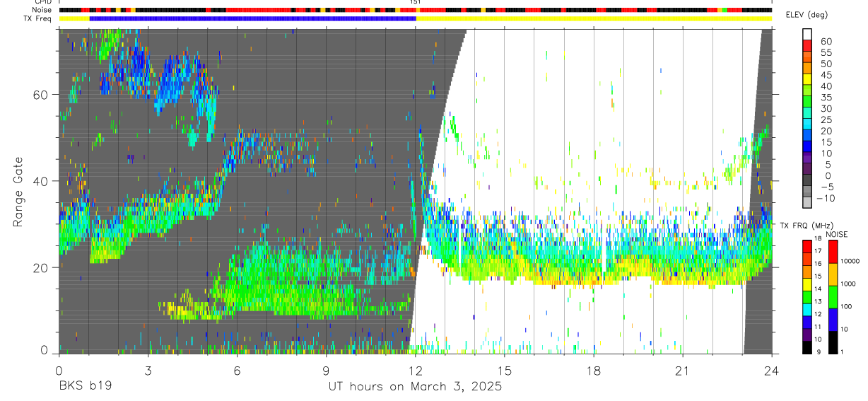Click the 'Range Gate' y-axis label
Screen dimensions: 868x401
19,192
